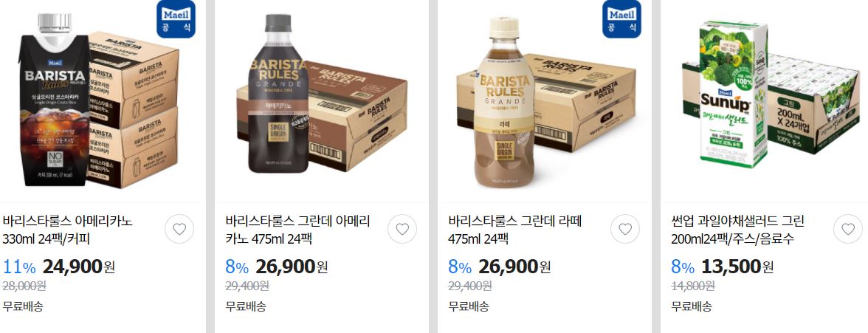Wishlist the 바리스타룰스 아메리카노 330ml heart icon
The image size is (868, 333).
click(179, 229)
